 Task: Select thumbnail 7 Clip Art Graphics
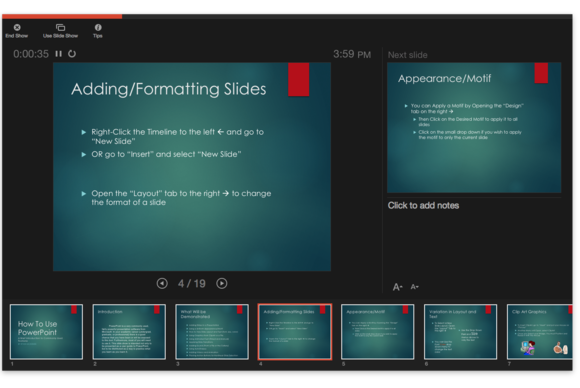coord(540,332)
